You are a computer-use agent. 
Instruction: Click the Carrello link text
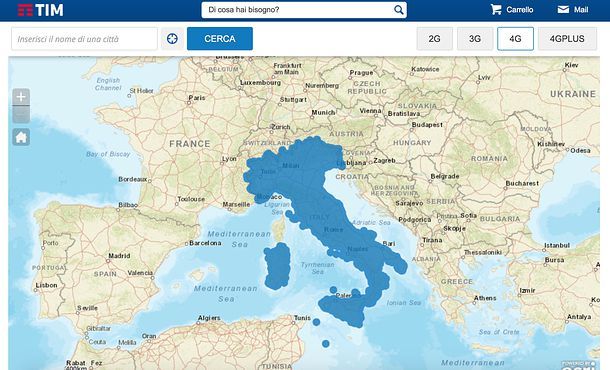click(520, 10)
